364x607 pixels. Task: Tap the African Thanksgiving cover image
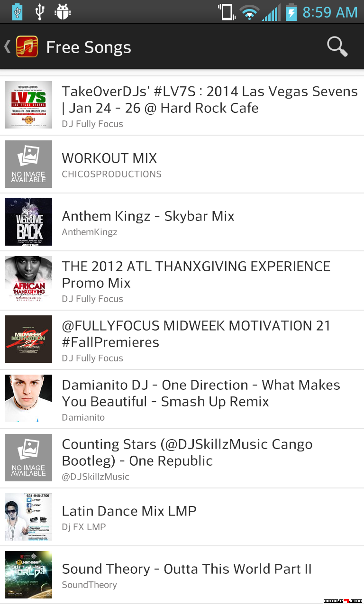28,280
